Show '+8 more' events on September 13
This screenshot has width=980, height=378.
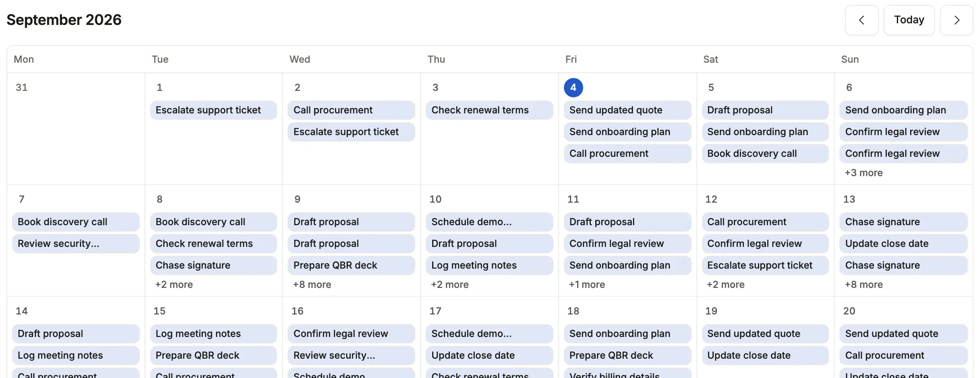[864, 285]
